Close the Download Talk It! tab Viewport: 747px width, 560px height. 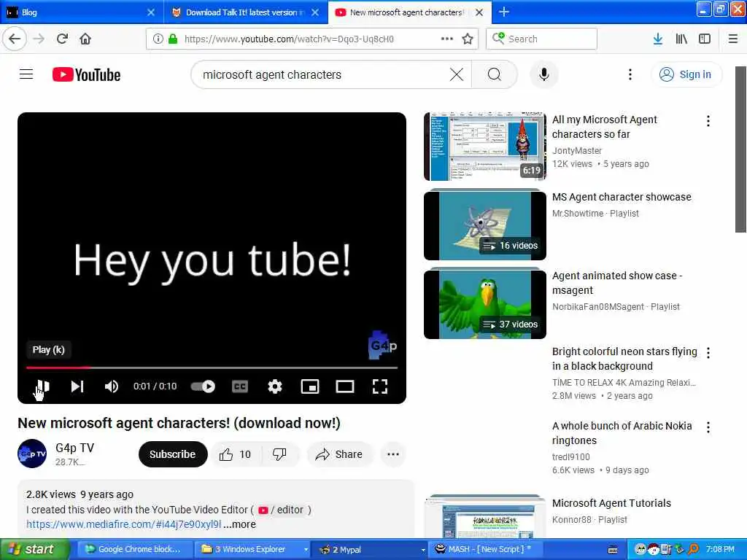pos(315,12)
